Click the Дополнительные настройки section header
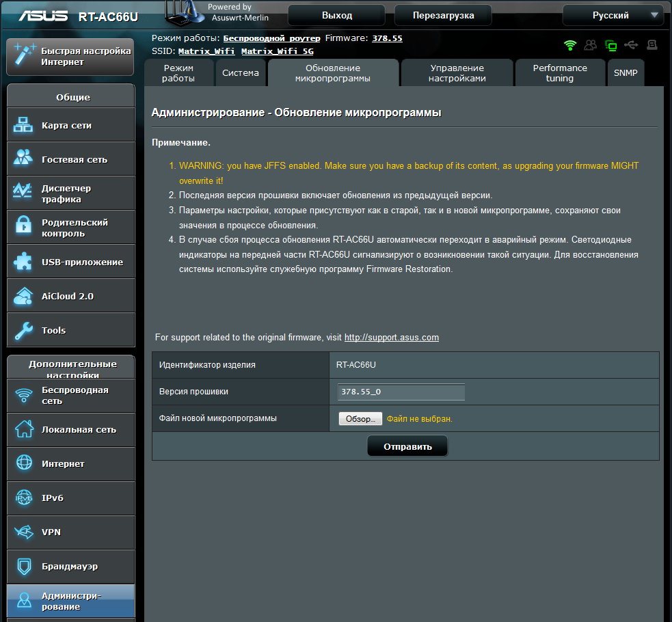672x622 pixels. pos(71,367)
